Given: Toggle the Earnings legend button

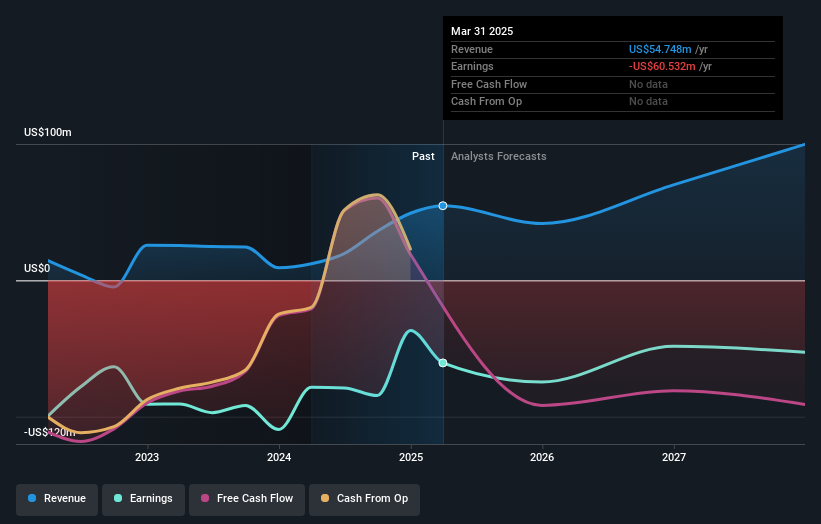Looking at the screenshot, I should pos(143,499).
